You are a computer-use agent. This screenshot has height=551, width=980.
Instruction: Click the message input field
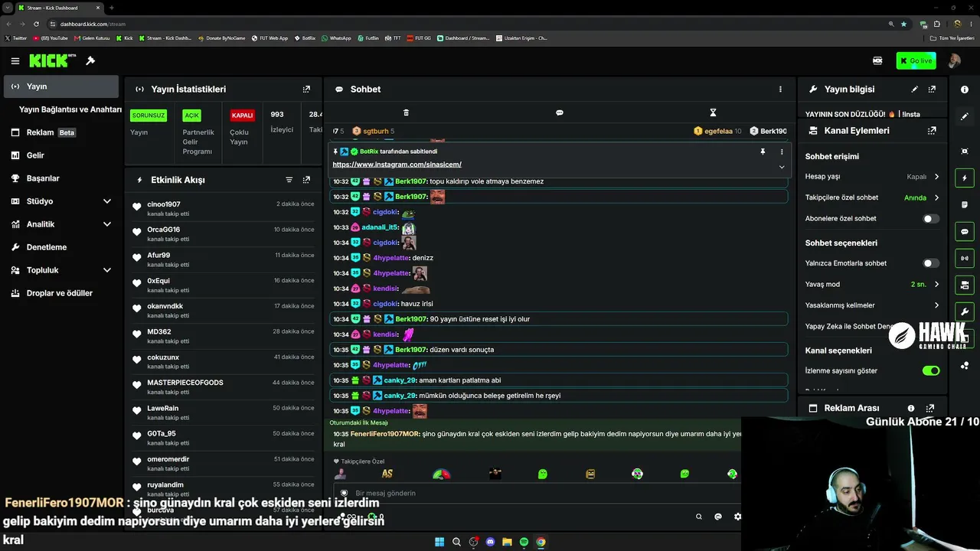pos(536,494)
